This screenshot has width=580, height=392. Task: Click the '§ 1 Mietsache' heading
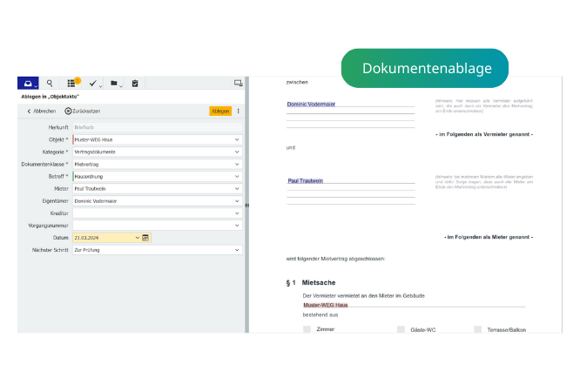click(311, 282)
